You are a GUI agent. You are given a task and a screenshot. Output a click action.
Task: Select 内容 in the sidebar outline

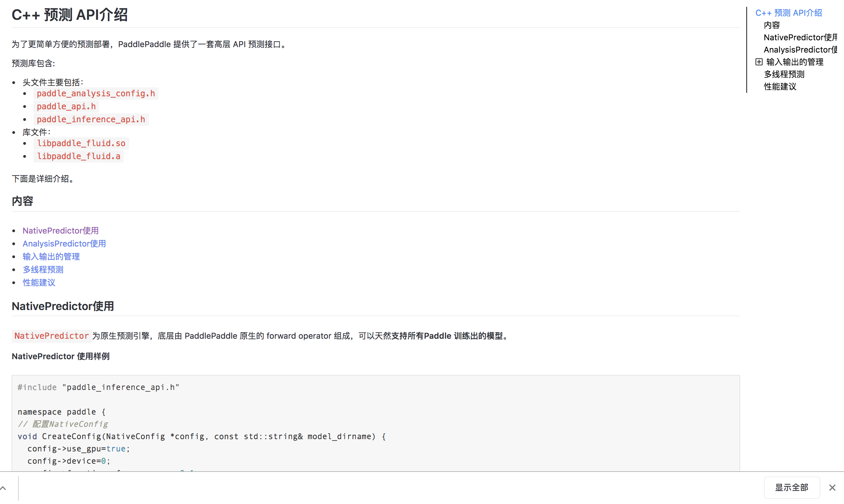[x=772, y=25]
